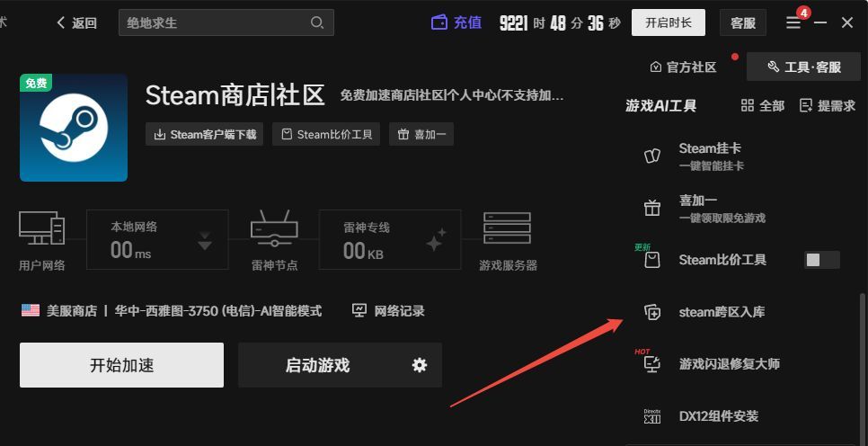Click the 喜加一 gift box icon in tools list
The image size is (868, 446).
coord(652,208)
